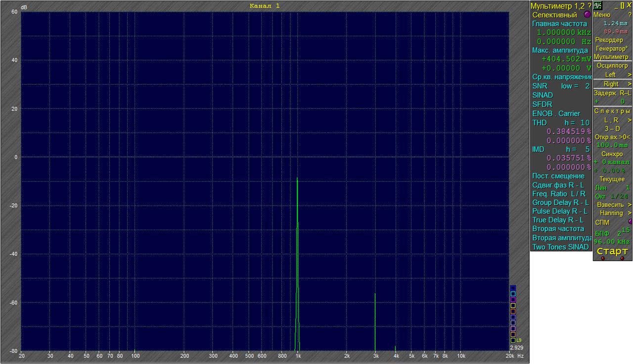Viewport: 633px width, 364px height.
Task: Select the Pulse Delay R - L row
Action: pyautogui.click(x=561, y=211)
